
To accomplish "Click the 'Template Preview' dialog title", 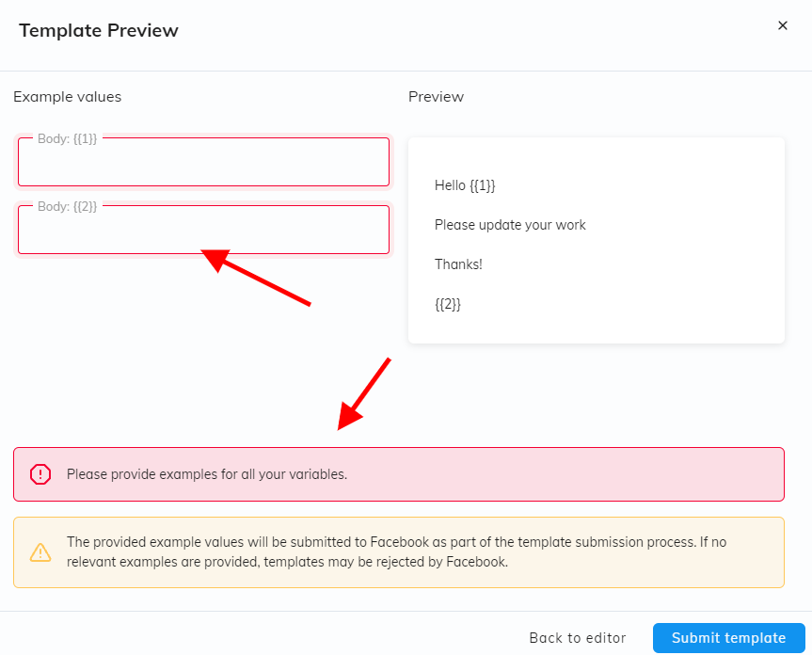I will [x=99, y=30].
